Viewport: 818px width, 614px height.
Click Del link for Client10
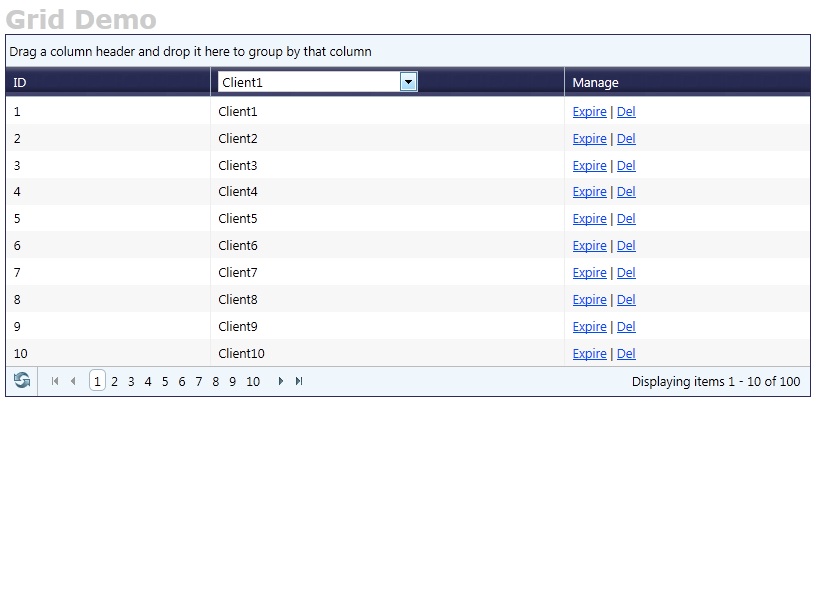(626, 354)
